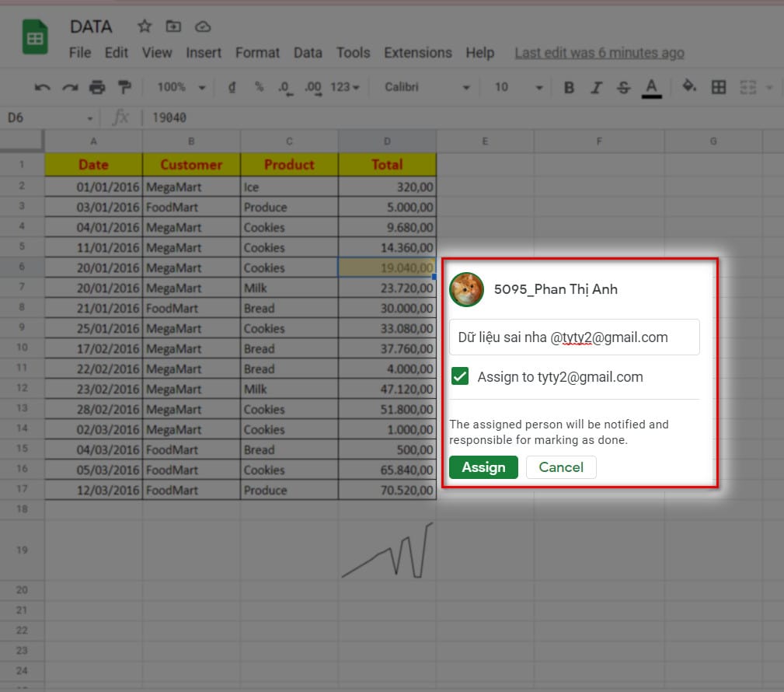Cancel the comment assignment
Image resolution: width=784 pixels, height=692 pixels.
pos(561,467)
